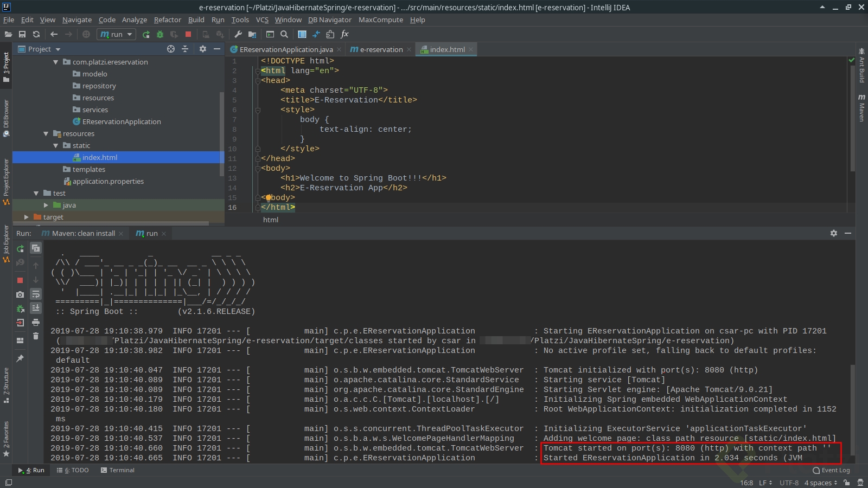Open the Event Log button
The height and width of the screenshot is (488, 868).
click(831, 470)
